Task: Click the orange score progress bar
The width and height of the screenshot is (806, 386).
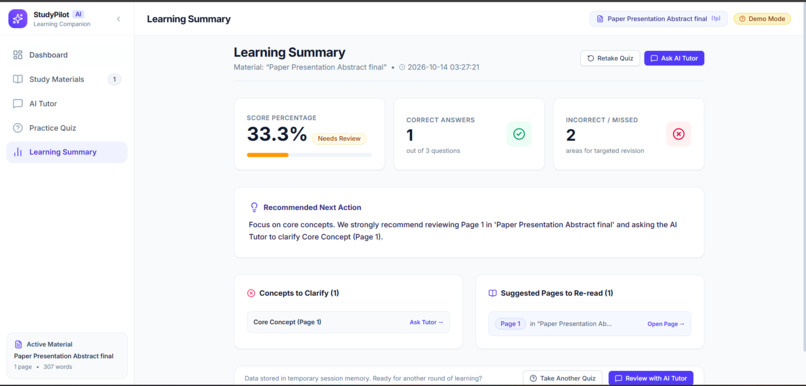Action: (267, 155)
